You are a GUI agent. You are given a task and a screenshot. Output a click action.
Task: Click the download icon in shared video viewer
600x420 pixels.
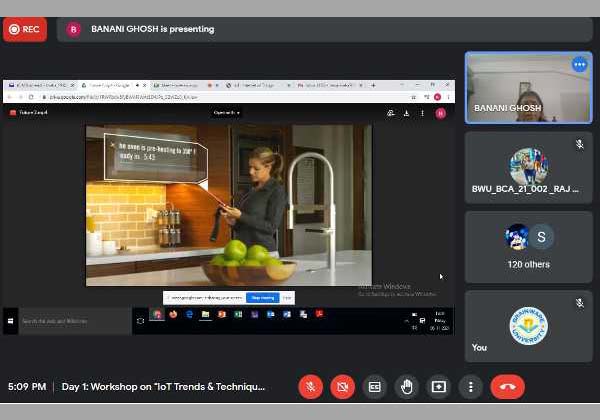[408, 113]
